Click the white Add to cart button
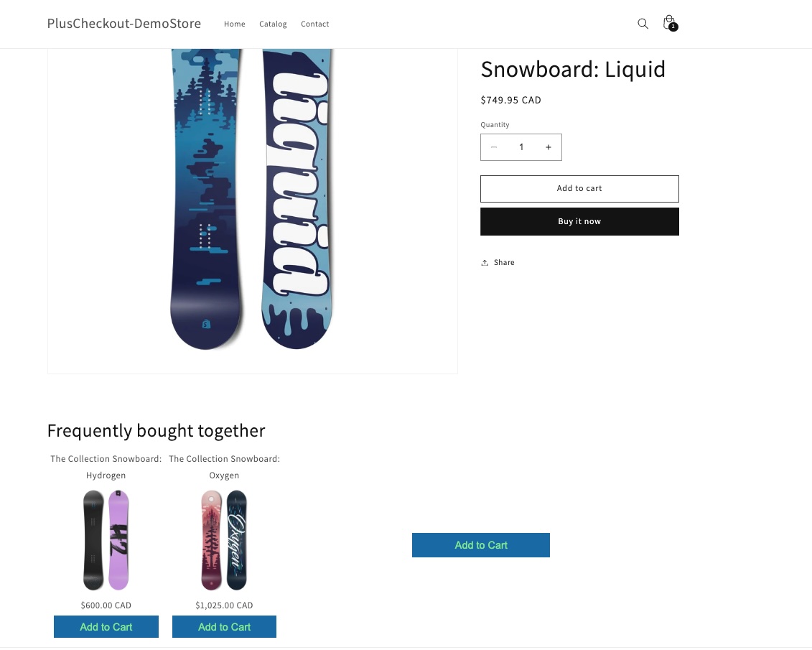Image resolution: width=812 pixels, height=650 pixels. 579,189
